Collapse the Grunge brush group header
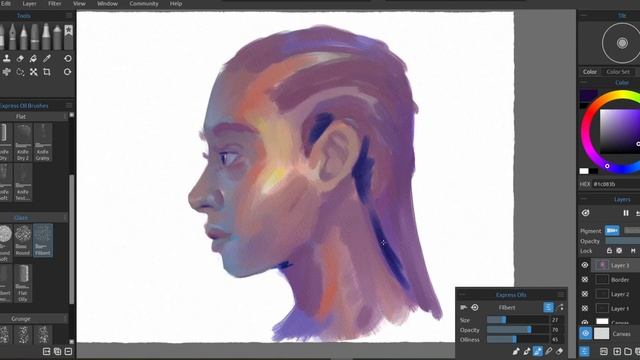 click(x=33, y=319)
